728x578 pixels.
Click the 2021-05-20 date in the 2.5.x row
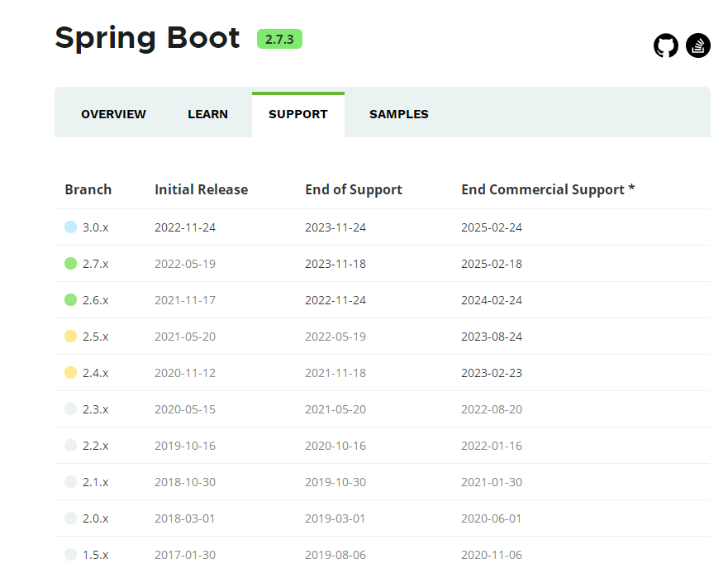(185, 337)
